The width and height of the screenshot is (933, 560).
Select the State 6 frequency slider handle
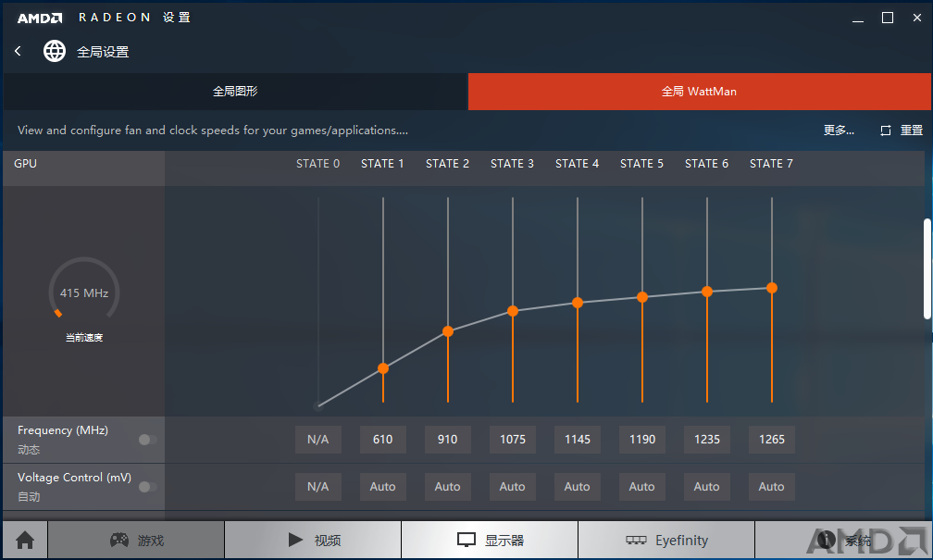pyautogui.click(x=707, y=292)
